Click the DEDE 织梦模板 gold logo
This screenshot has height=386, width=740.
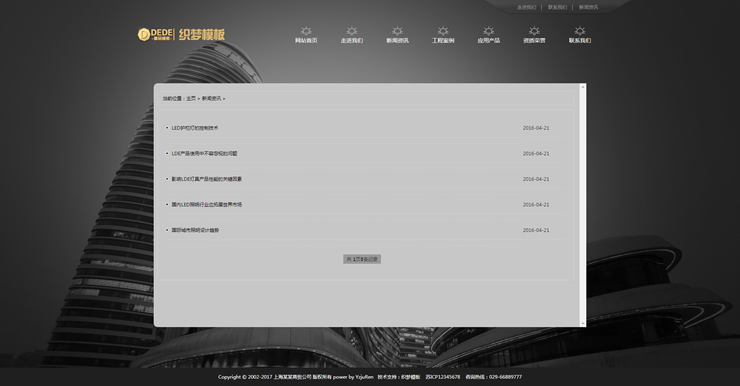181,34
